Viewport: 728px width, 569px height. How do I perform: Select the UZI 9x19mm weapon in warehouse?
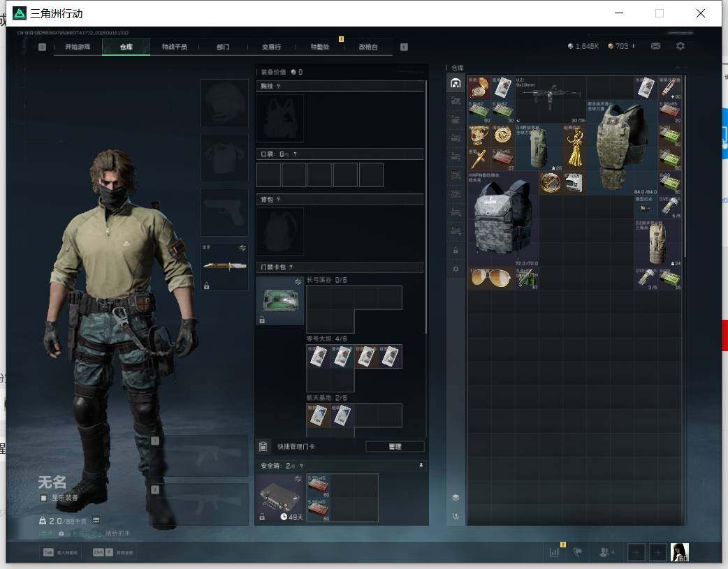tap(551, 100)
